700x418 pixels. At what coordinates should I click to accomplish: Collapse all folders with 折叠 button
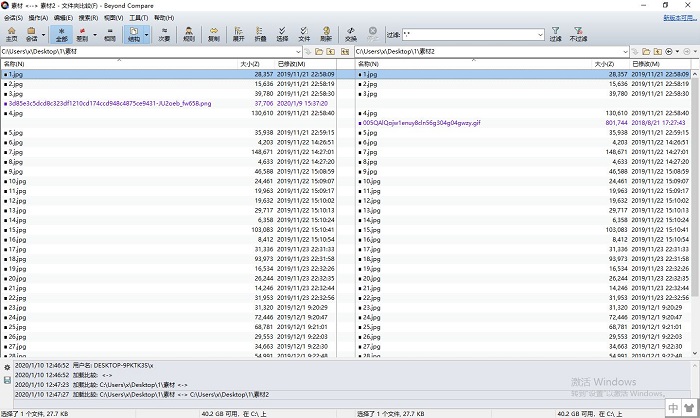[260, 34]
